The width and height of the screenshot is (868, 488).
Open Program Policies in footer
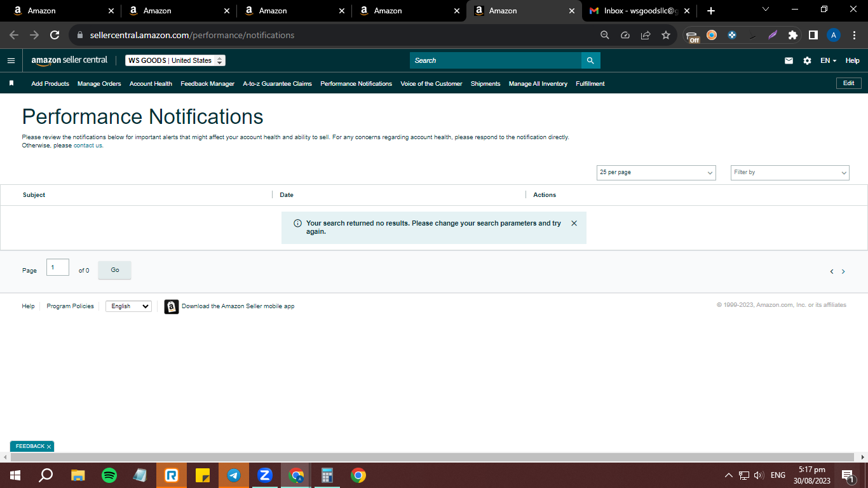coord(70,306)
